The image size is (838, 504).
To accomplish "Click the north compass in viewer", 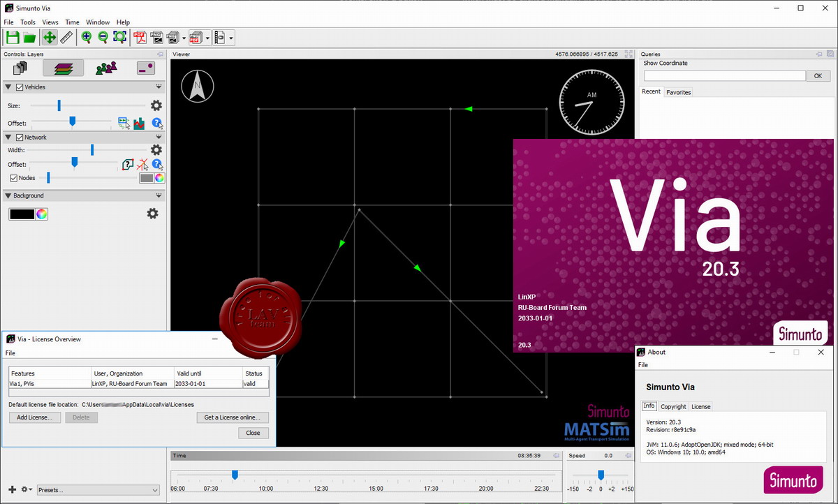I will click(198, 86).
